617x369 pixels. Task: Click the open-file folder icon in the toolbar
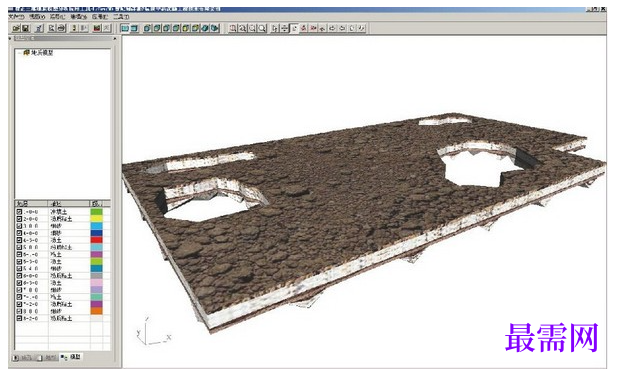click(x=16, y=28)
